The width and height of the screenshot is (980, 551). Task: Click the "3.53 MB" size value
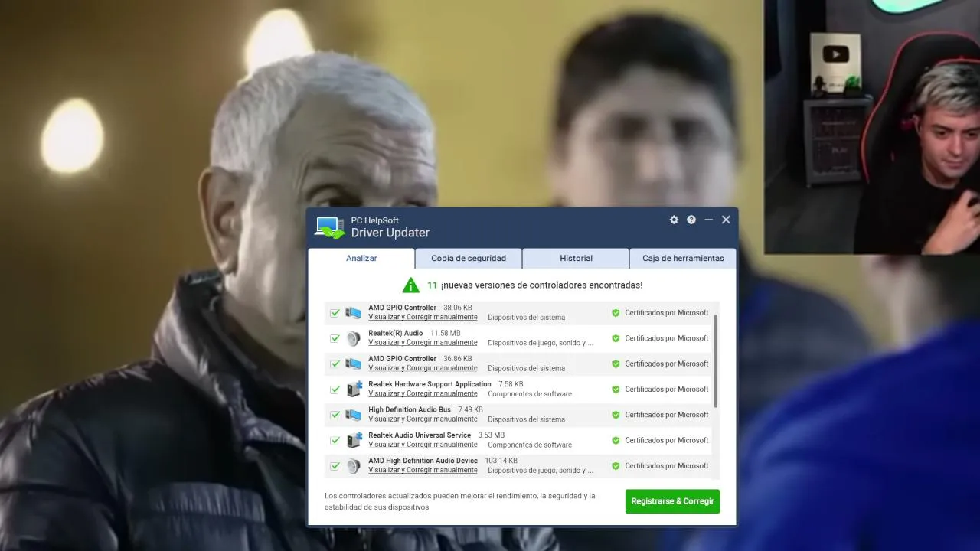[x=492, y=435]
